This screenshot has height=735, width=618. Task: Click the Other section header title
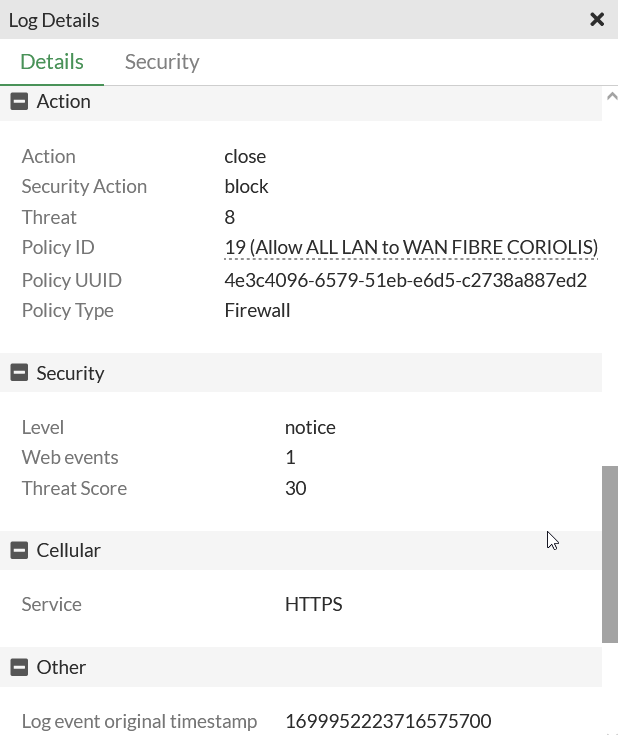pyautogui.click(x=61, y=667)
